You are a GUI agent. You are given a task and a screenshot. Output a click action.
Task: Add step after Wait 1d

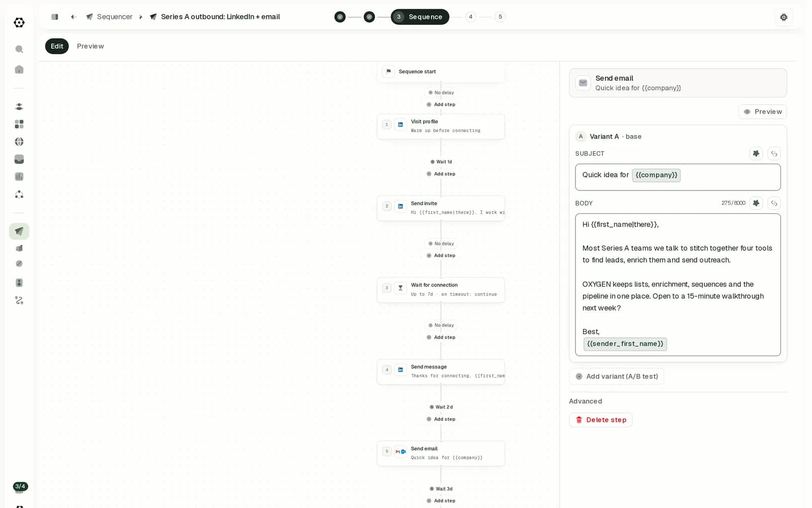441,174
